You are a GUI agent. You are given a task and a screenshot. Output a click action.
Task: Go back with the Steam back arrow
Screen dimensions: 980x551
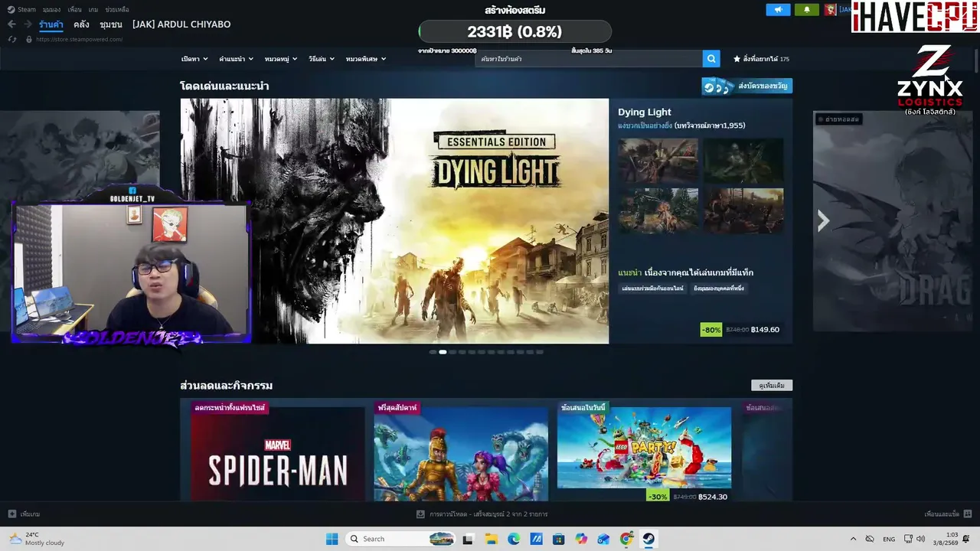pyautogui.click(x=11, y=24)
